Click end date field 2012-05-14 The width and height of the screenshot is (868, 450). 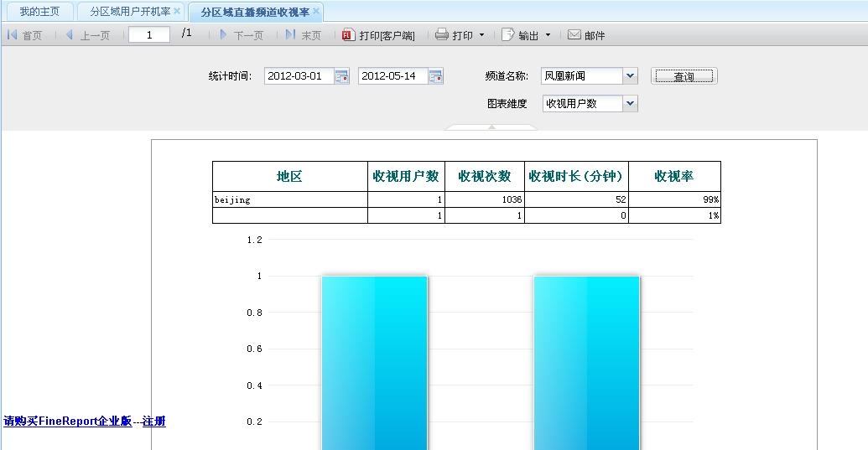(393, 75)
